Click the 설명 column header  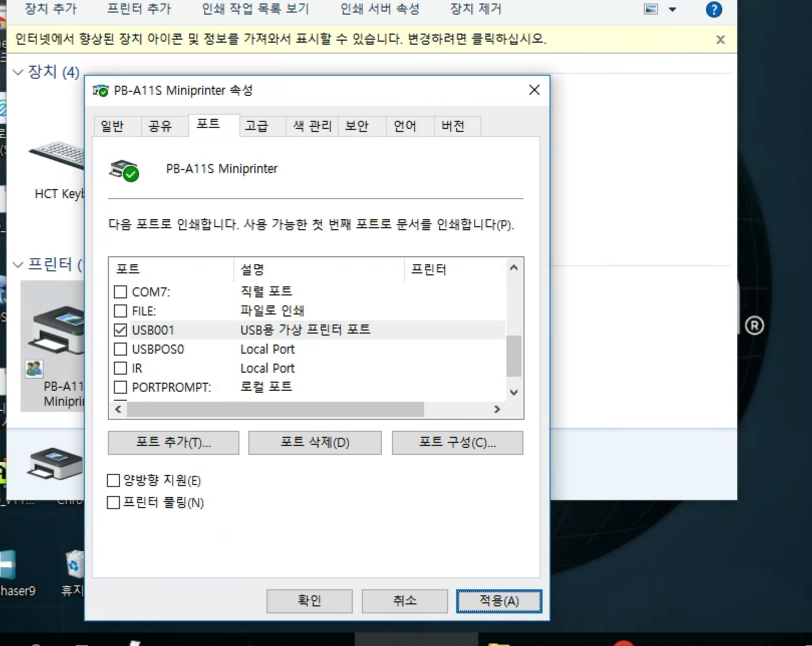(x=319, y=270)
